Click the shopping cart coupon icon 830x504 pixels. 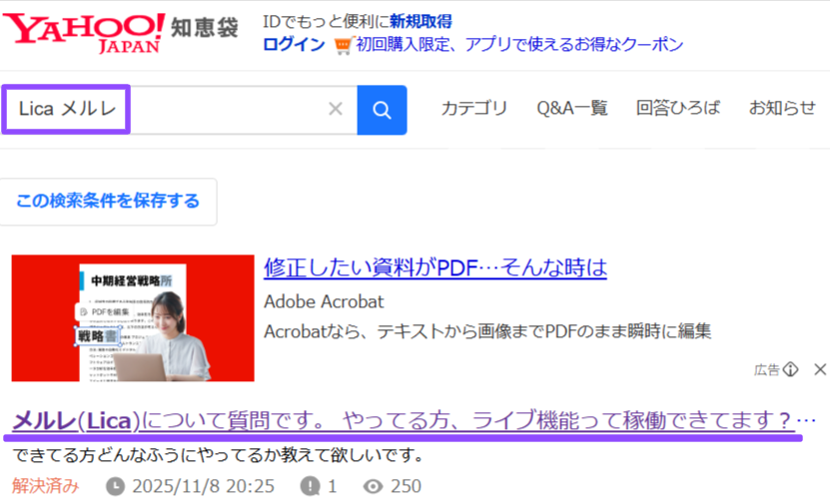pos(343,46)
